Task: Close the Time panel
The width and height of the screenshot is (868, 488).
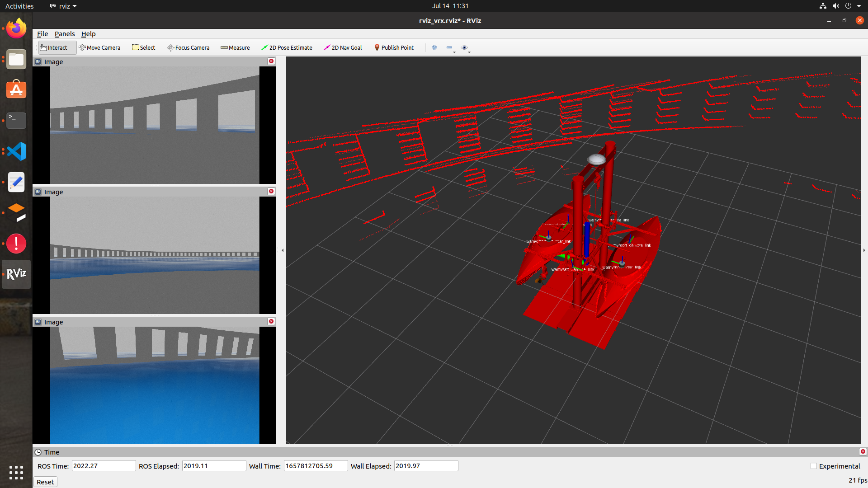Action: [x=863, y=451]
